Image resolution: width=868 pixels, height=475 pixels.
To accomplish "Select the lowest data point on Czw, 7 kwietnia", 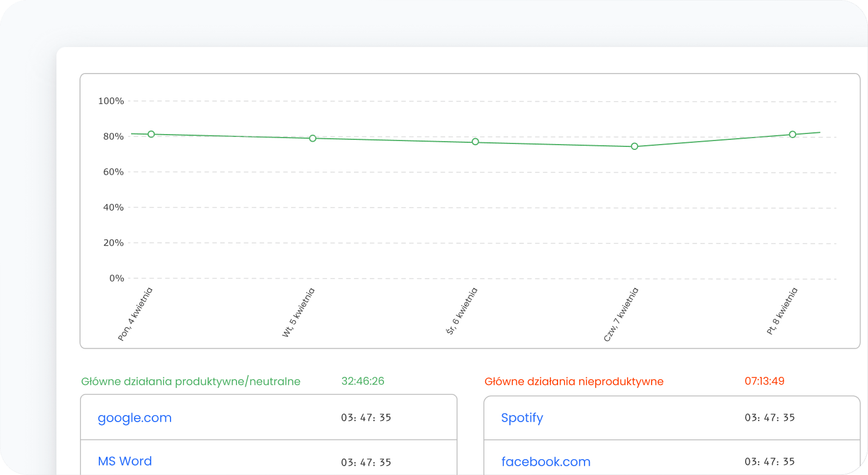I will pyautogui.click(x=635, y=146).
